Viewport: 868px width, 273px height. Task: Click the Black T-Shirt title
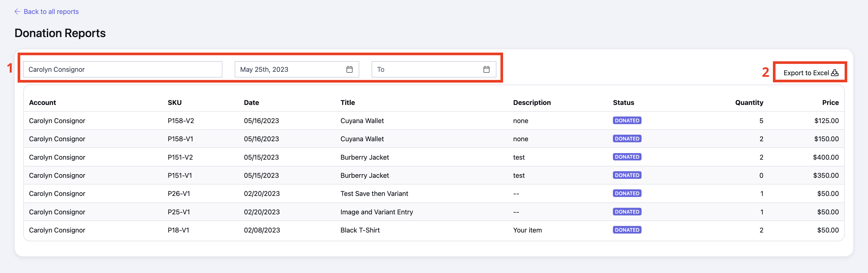tap(360, 230)
